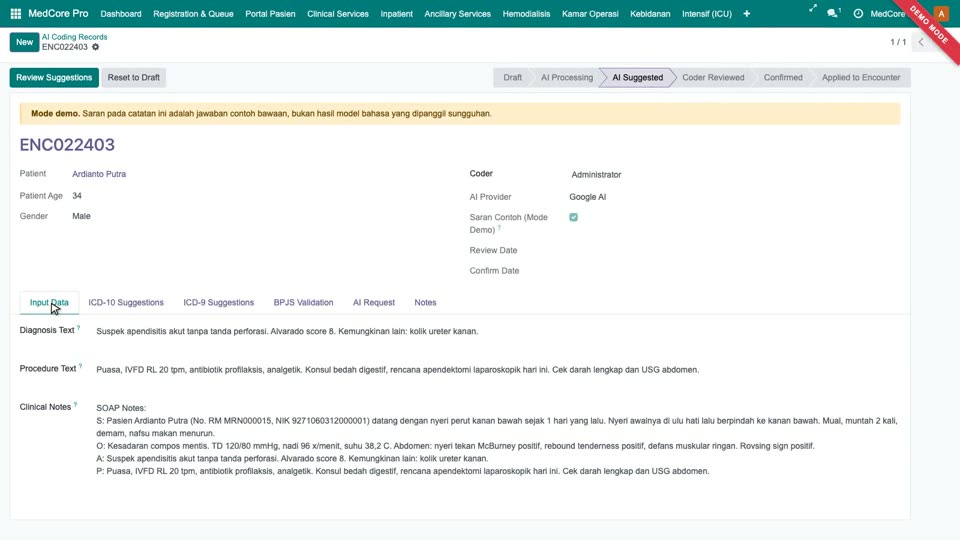Open Kamar Operasi menu
The height and width of the screenshot is (540, 960).
pyautogui.click(x=590, y=13)
